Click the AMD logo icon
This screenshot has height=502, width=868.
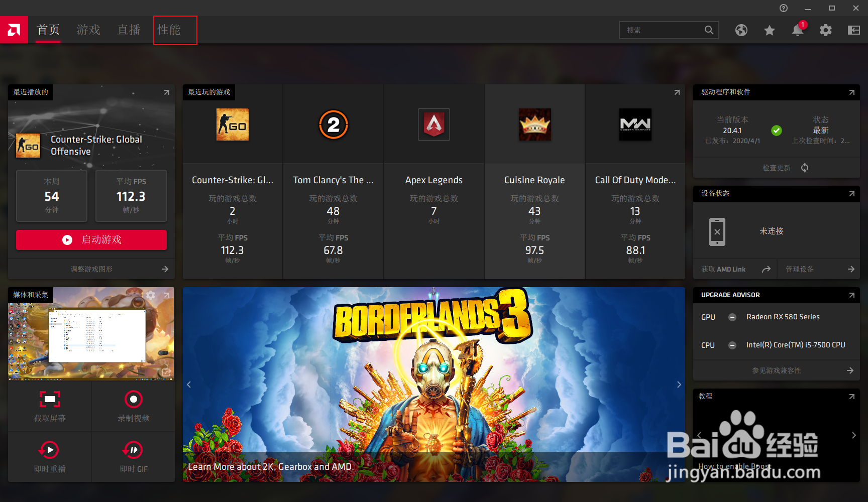14,30
